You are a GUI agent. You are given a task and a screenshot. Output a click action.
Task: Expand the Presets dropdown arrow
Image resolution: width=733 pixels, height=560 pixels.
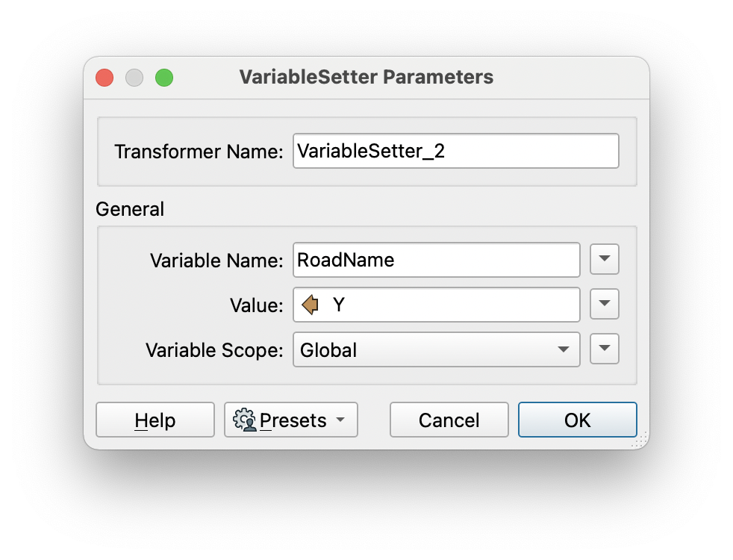341,420
